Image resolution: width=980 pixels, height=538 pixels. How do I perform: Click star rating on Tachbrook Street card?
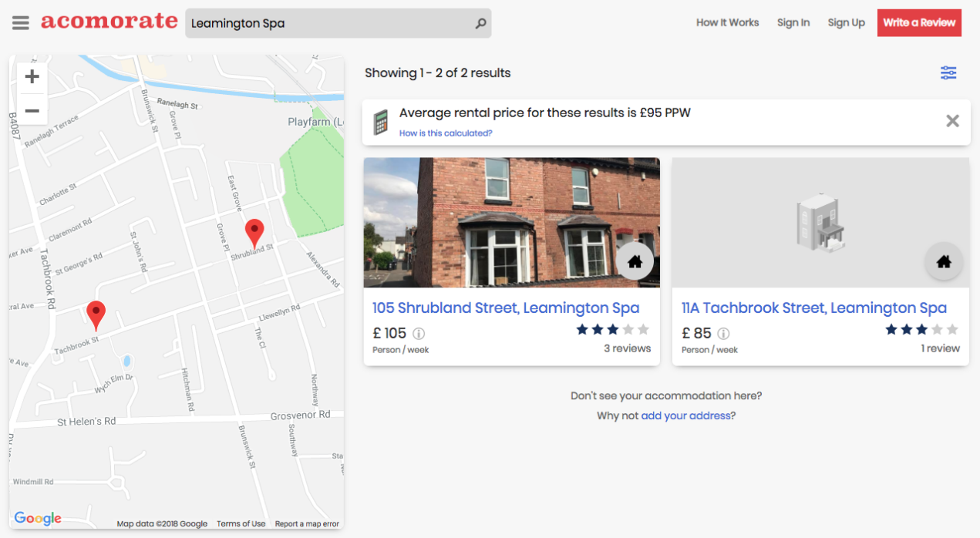pyautogui.click(x=922, y=330)
